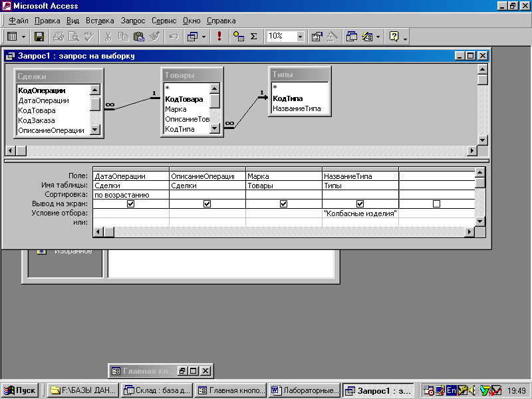Uncheck show box under ОписаниеОперации column
Image resolution: width=532 pixels, height=399 pixels.
pos(207,203)
